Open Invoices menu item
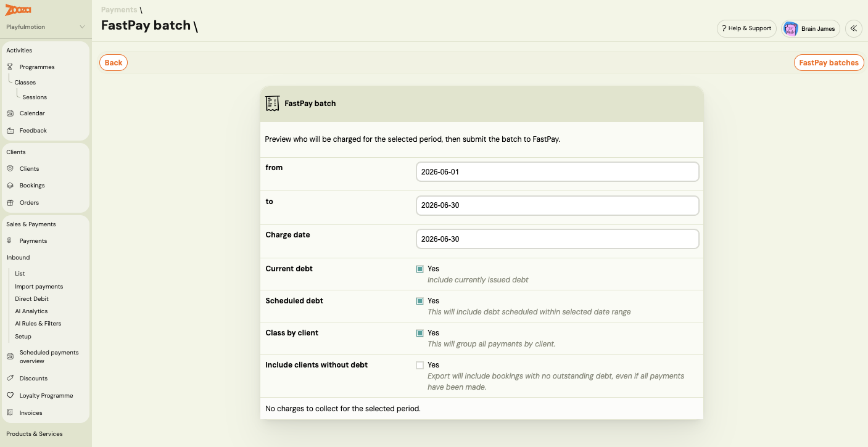868x447 pixels. pyautogui.click(x=31, y=413)
